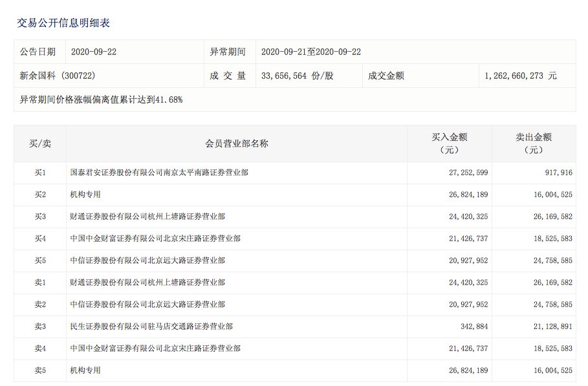Select 26,169,582 in the 买3 row

click(553, 217)
